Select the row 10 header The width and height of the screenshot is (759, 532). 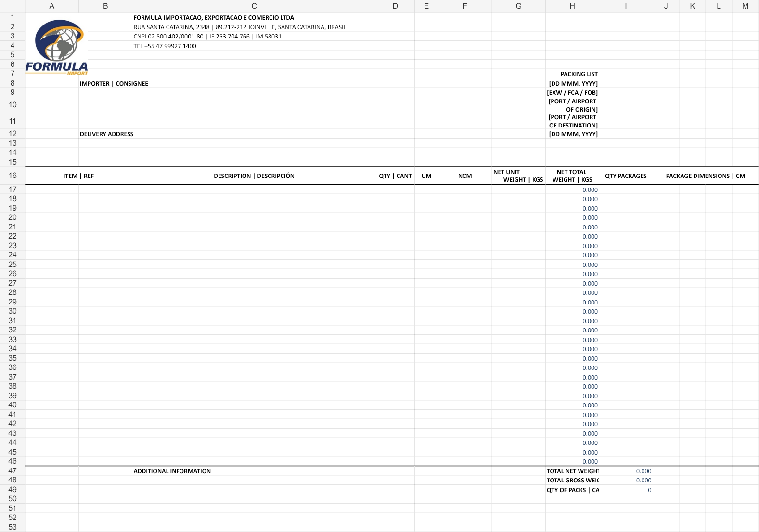pyautogui.click(x=13, y=105)
